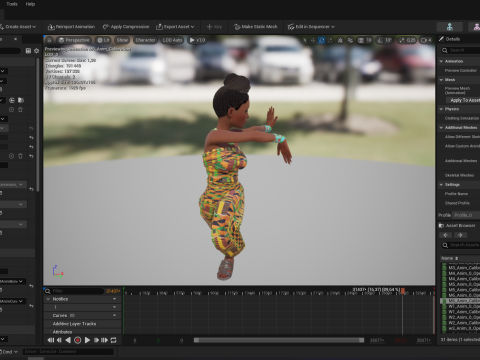Click the add Key button
Viewport: 480px width, 360px height.
(214, 27)
